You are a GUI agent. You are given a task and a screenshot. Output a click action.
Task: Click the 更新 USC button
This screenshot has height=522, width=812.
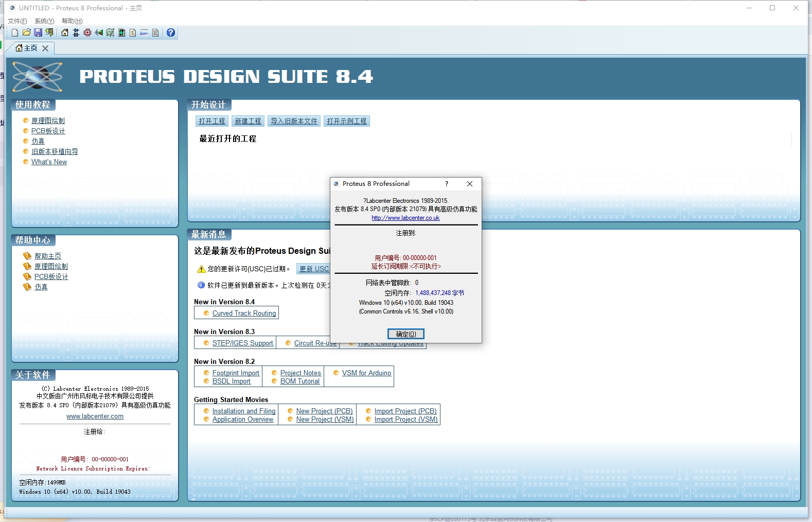(314, 269)
